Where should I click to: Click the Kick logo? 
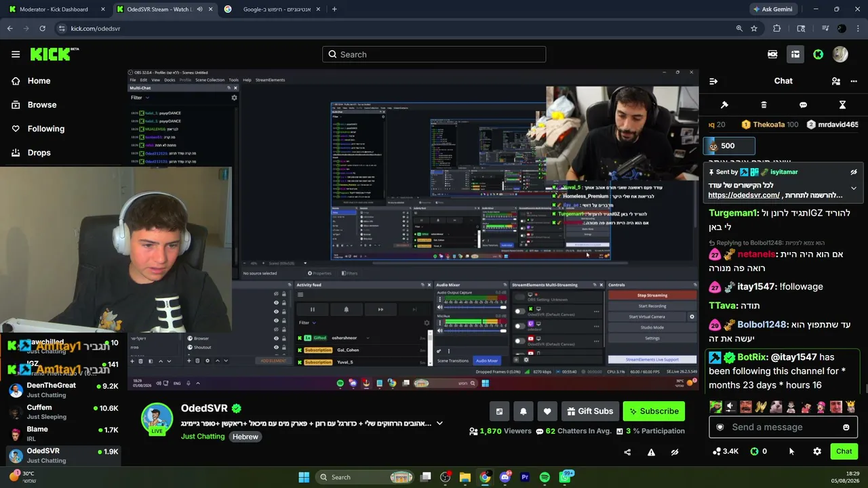click(55, 54)
